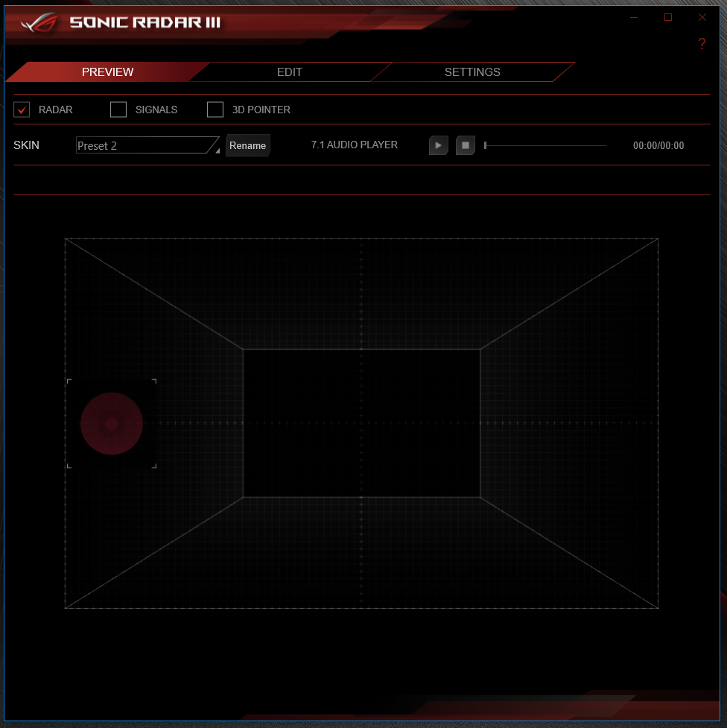727x728 pixels.
Task: Enable the 3D POINTER checkbox
Action: click(x=215, y=110)
